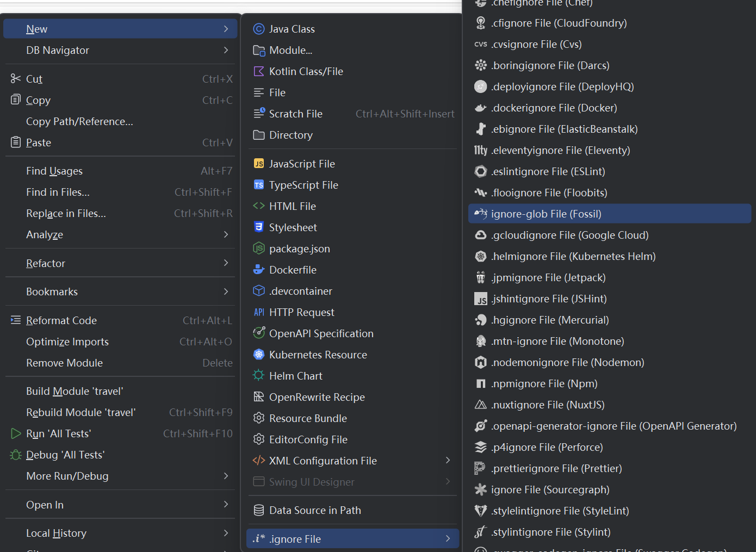Select .openapi-generator-ignore File entry
Viewport: 756px width, 552px height.
point(610,426)
